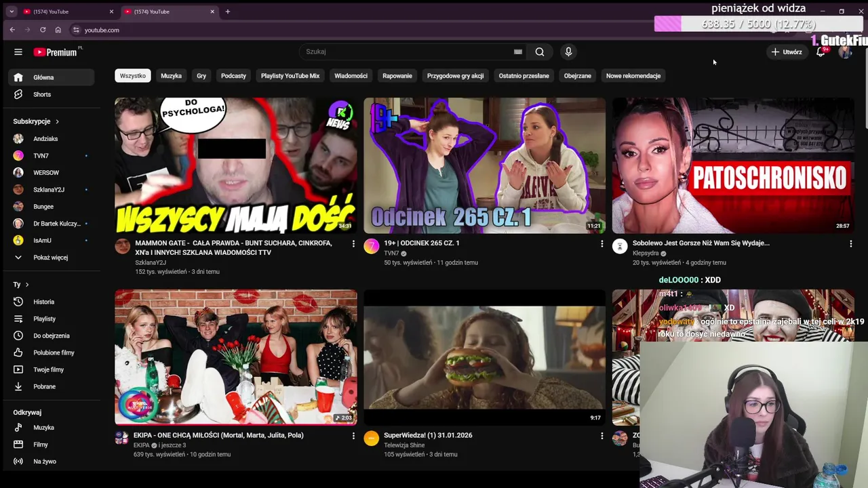Open Playlisty in sidebar
Viewport: 868px width, 488px height.
tap(53, 319)
